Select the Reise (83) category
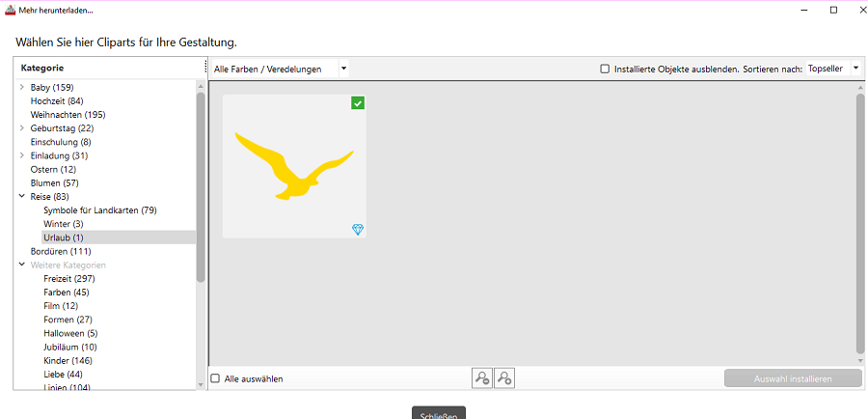868x419 pixels. pyautogui.click(x=50, y=196)
